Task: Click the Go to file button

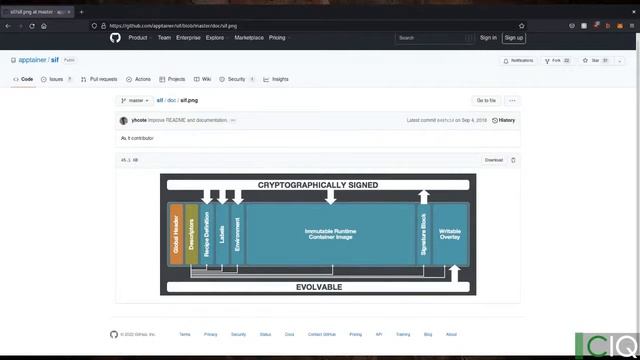Action: [486, 100]
